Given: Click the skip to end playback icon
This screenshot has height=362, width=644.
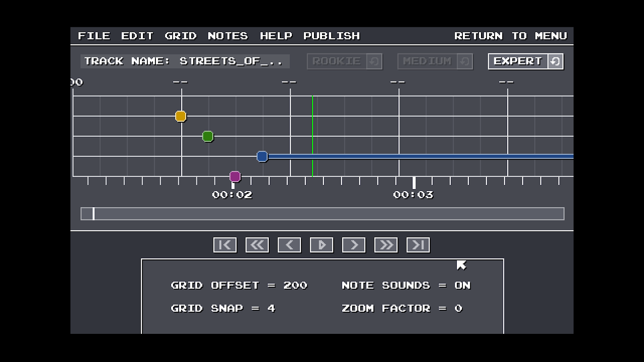Looking at the screenshot, I should click(x=418, y=245).
